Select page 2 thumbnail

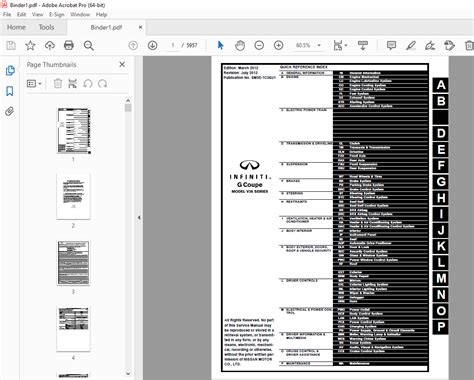pyautogui.click(x=73, y=197)
